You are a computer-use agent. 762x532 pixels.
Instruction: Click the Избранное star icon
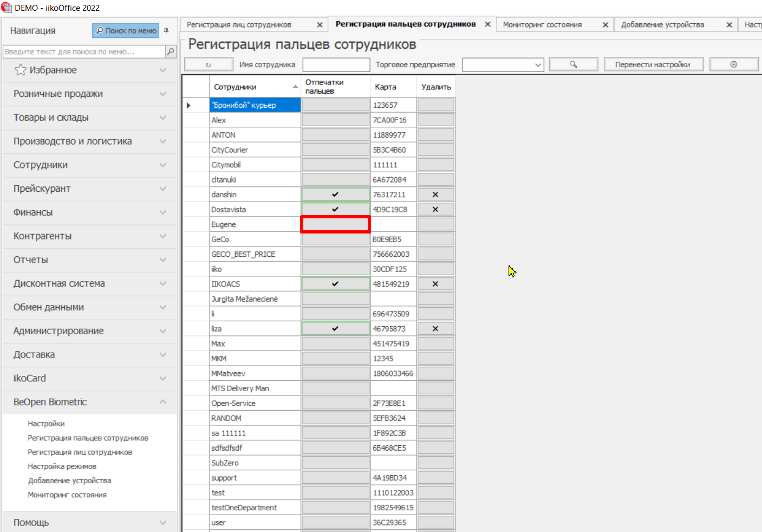coord(21,70)
